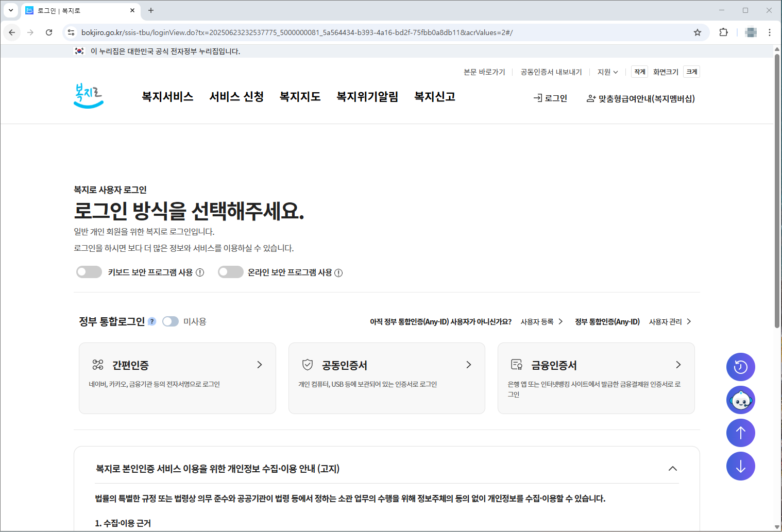Bookmark this page with the star icon
Screen dimensions: 782x532
(x=698, y=32)
